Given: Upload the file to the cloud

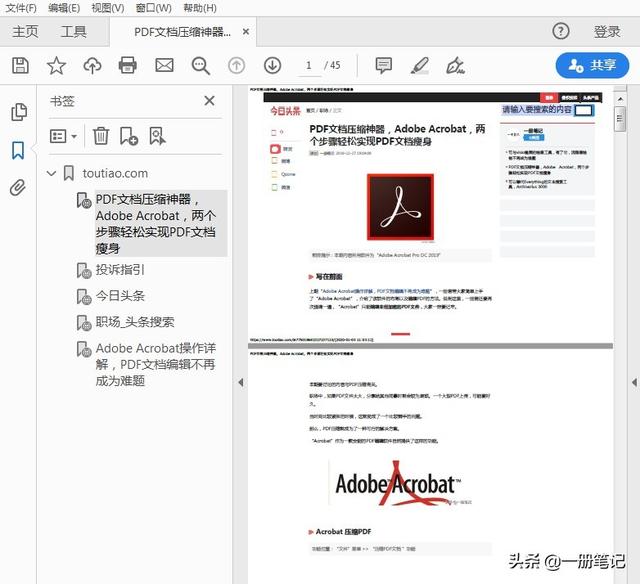Looking at the screenshot, I should 92,65.
